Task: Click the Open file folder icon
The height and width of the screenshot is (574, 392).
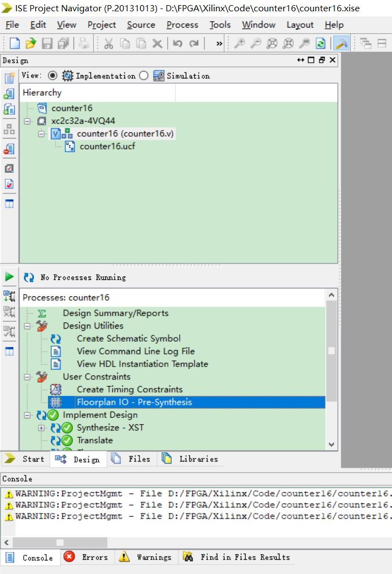Action: 31,43
